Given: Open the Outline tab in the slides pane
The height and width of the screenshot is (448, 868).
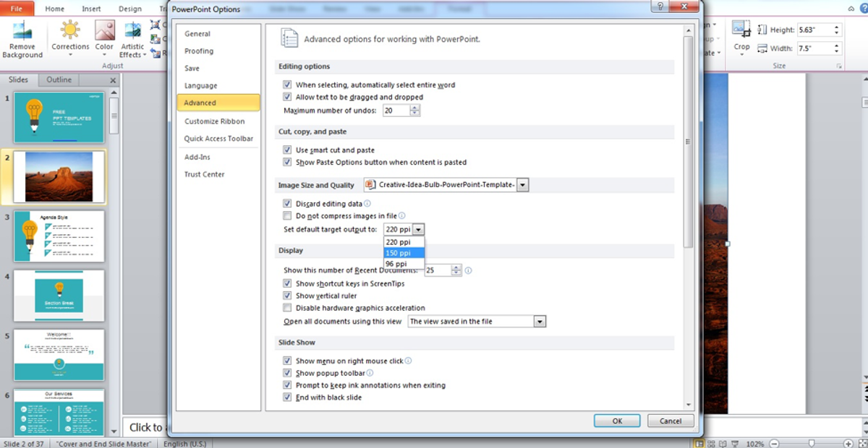Looking at the screenshot, I should (59, 79).
